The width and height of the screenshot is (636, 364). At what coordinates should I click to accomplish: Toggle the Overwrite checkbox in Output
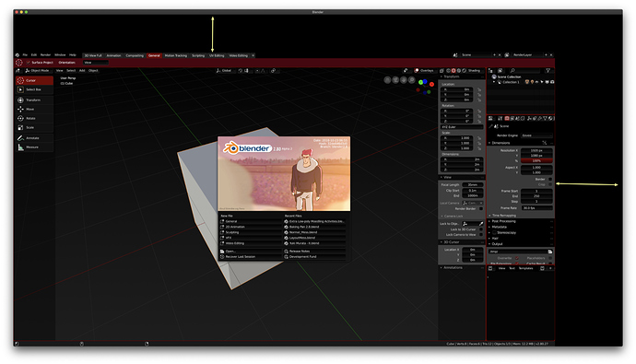517,258
